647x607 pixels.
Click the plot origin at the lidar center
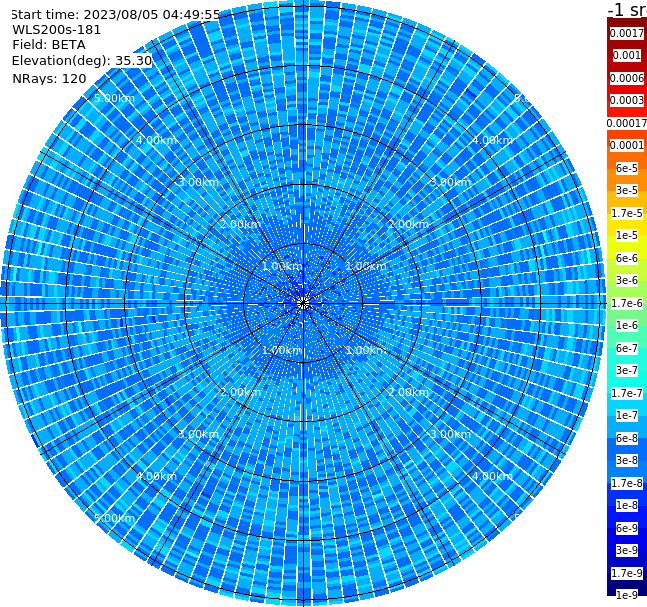pyautogui.click(x=303, y=304)
